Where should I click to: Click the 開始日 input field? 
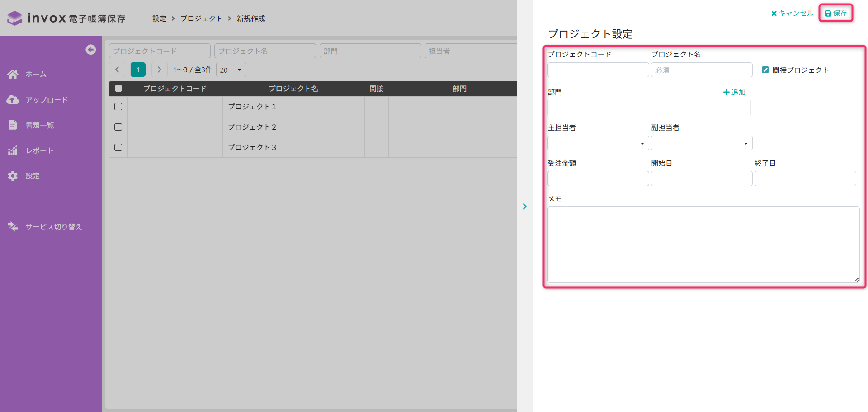(x=702, y=178)
